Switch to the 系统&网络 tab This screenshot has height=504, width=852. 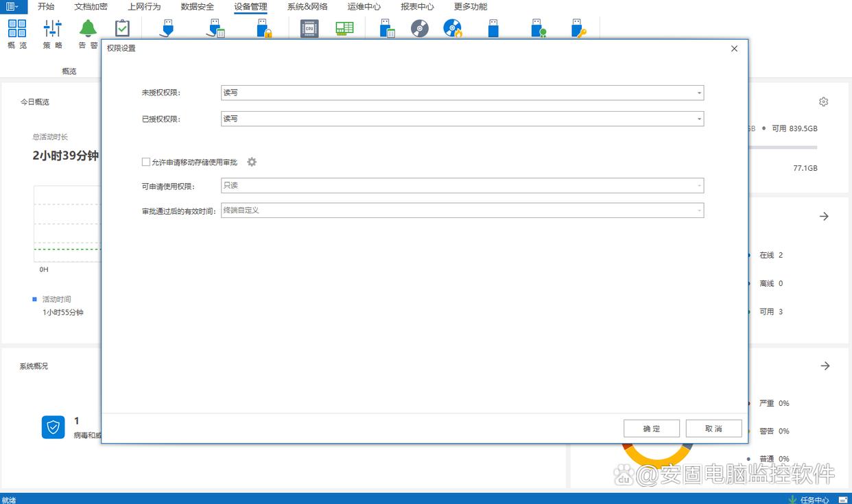pyautogui.click(x=307, y=7)
